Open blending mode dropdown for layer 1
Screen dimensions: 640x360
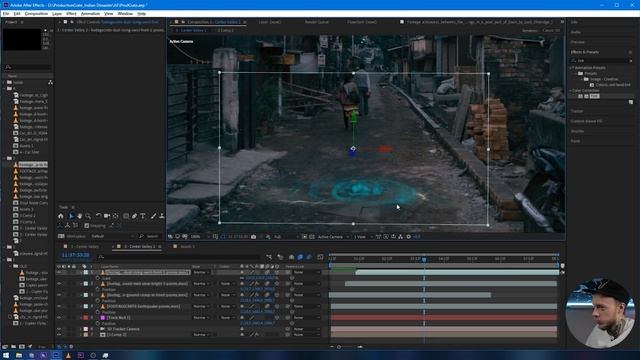click(201, 272)
